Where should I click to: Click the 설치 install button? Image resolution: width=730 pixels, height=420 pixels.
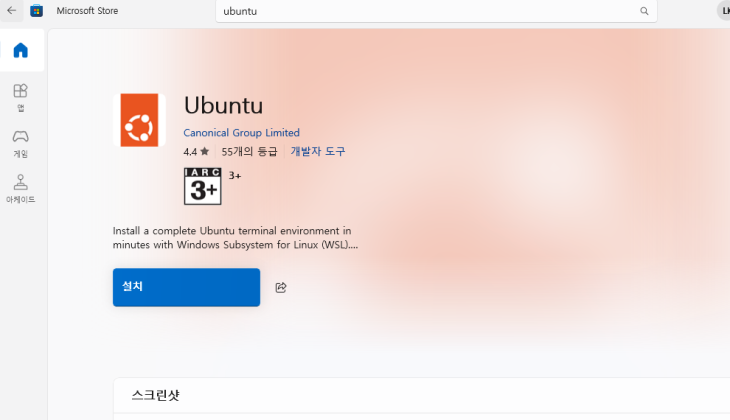(x=186, y=287)
